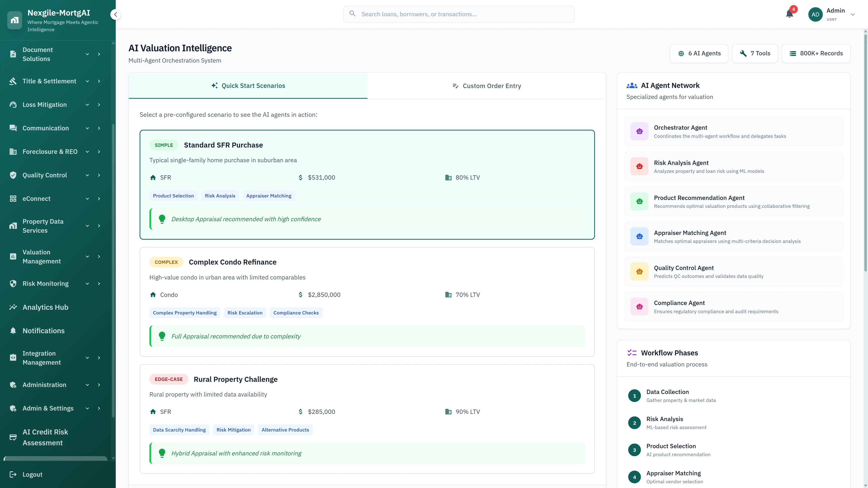Image resolution: width=868 pixels, height=488 pixels.
Task: Open the 800K+ Records view
Action: [x=816, y=53]
